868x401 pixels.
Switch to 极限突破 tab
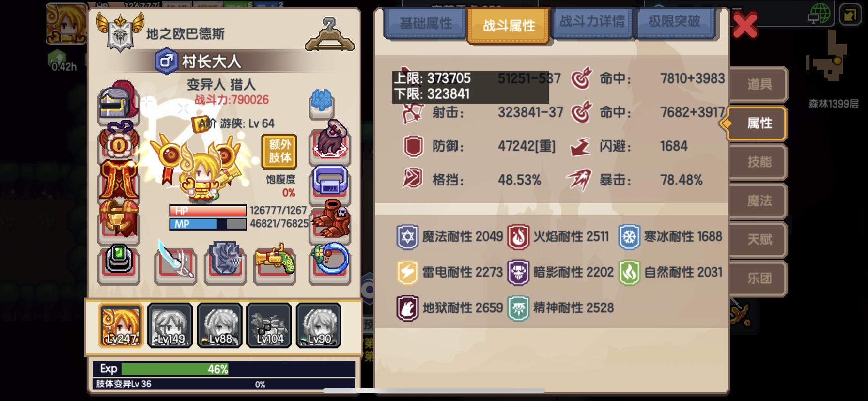click(x=674, y=22)
